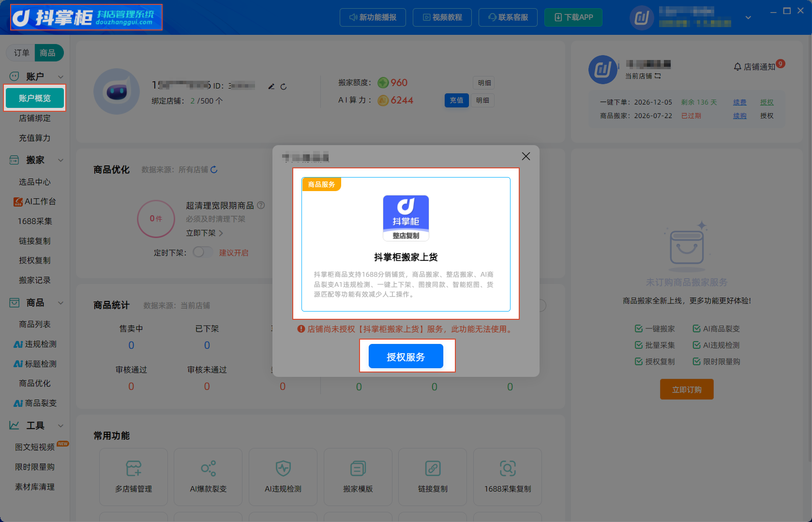Refresh 商品优化 data source icon

214,169
